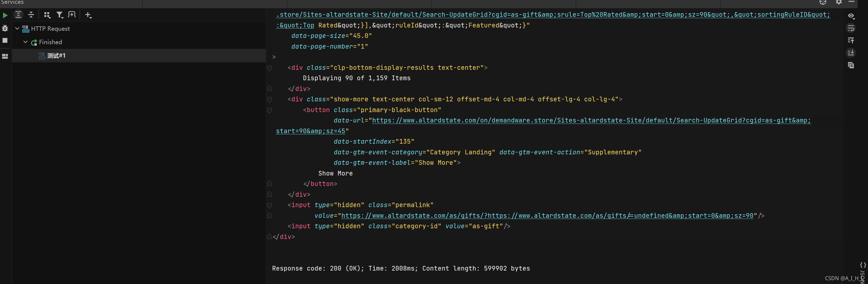The image size is (868, 284).
Task: Click the data-page-size="45.0" attribute
Action: [332, 36]
